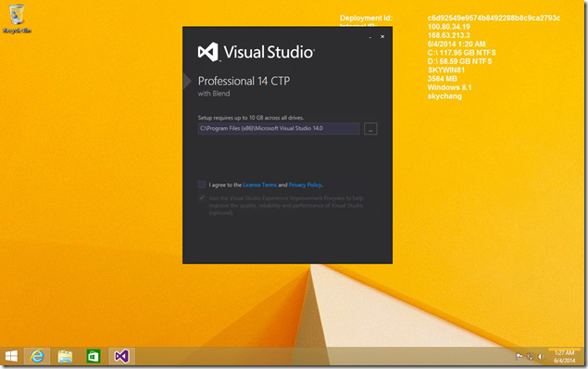Open the Windows Store taskbar icon
588x369 pixels.
(93, 356)
